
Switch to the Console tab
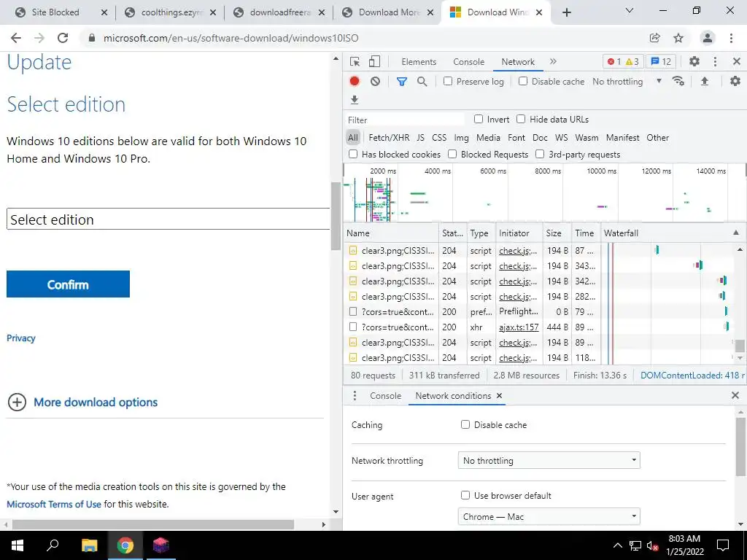pos(469,62)
